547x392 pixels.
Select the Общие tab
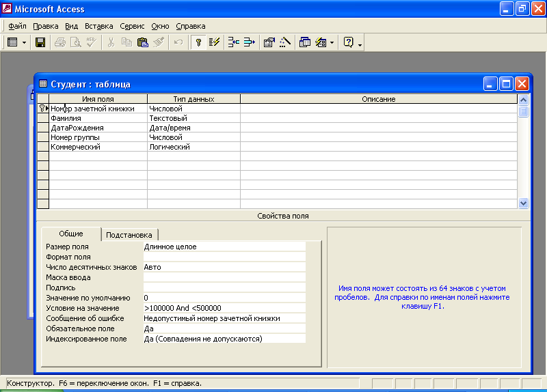click(71, 234)
